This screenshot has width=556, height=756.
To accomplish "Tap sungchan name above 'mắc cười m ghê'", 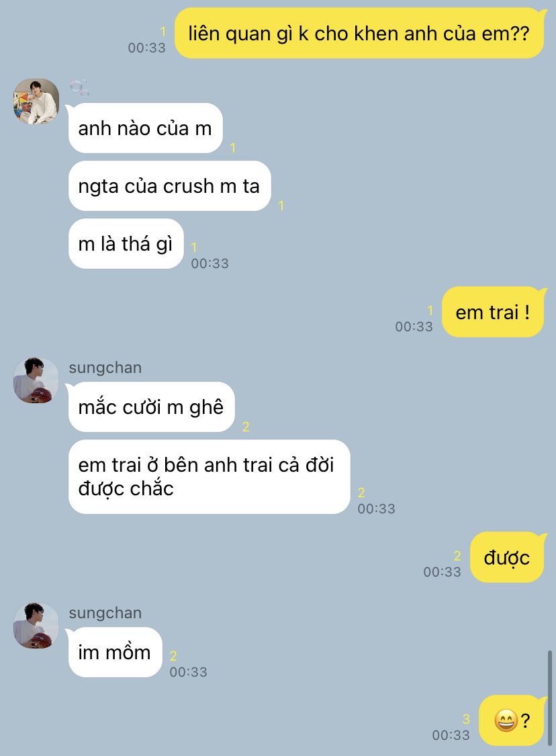I will click(x=105, y=368).
